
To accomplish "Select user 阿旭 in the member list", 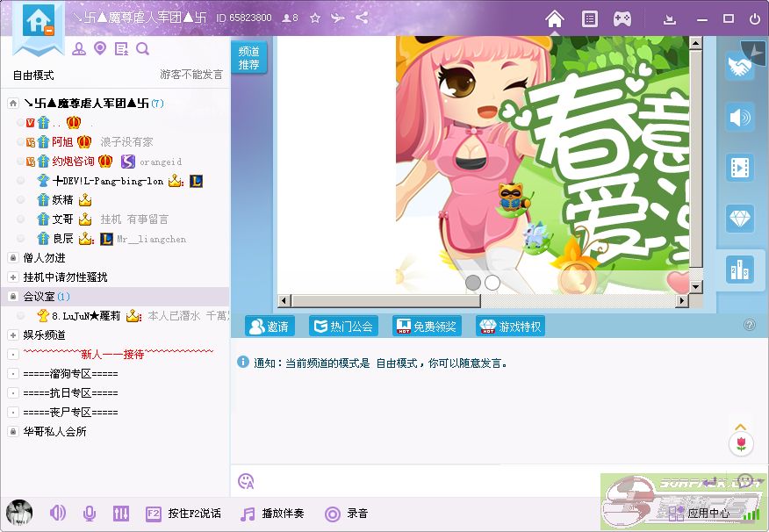I will click(x=62, y=142).
